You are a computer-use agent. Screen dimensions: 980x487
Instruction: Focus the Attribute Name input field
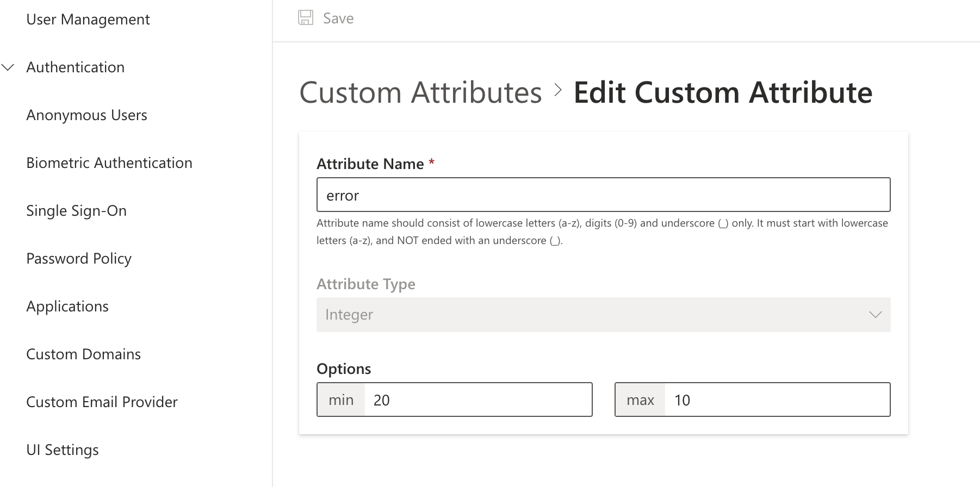pyautogui.click(x=604, y=195)
